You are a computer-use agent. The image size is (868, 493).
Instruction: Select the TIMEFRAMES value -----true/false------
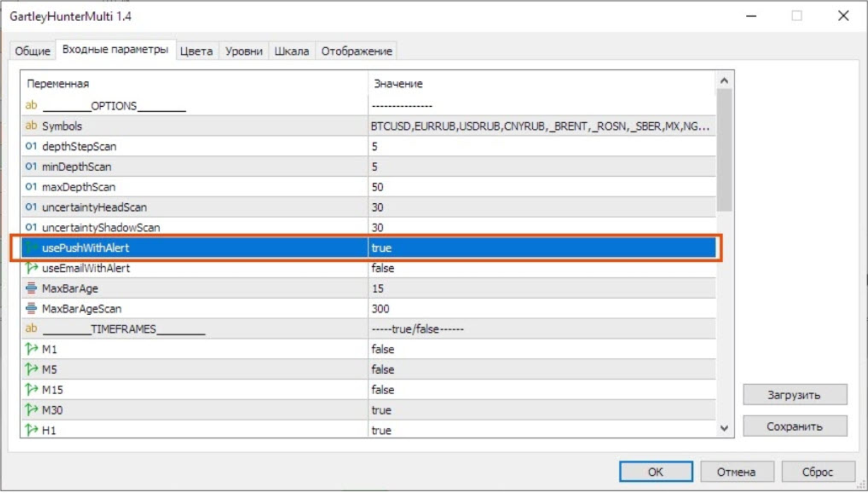[x=542, y=329]
